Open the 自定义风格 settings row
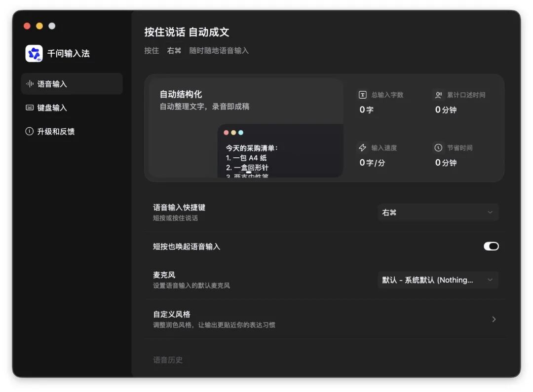 (326, 319)
